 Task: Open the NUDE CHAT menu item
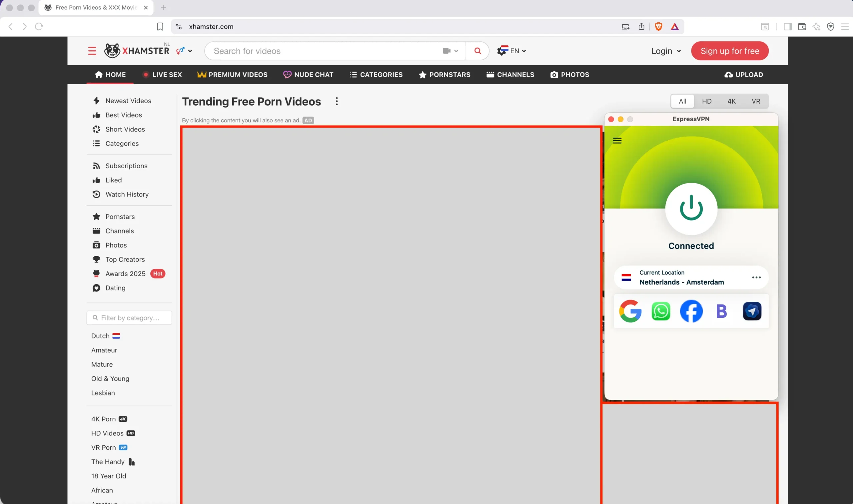[x=308, y=74]
